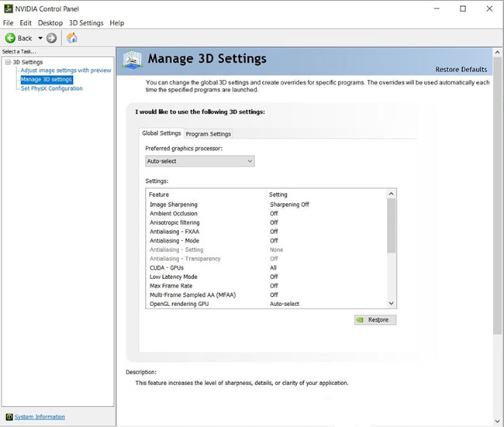Click the NVIDIA Control Panel title icon

9,9
